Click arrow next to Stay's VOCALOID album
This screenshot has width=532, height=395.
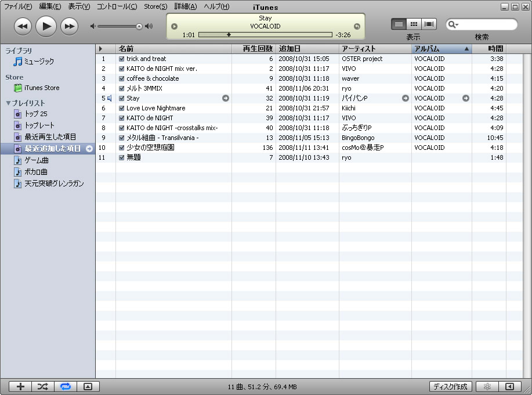coord(466,98)
